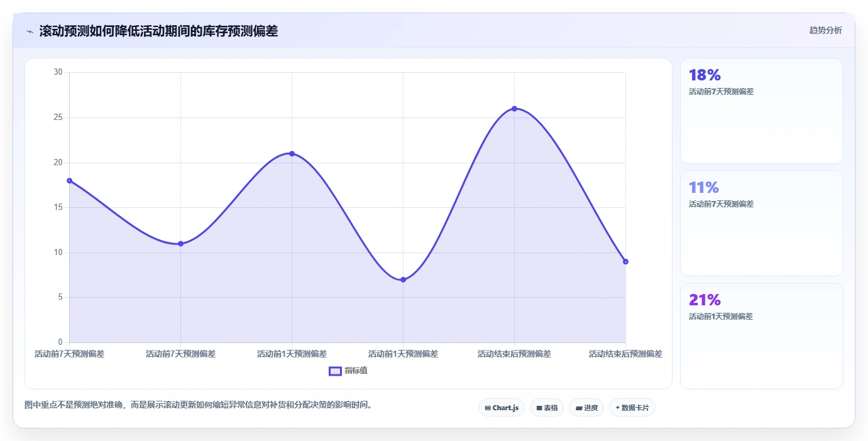Click the footnote starting 图中重点不是预测绝对准确

[200, 405]
